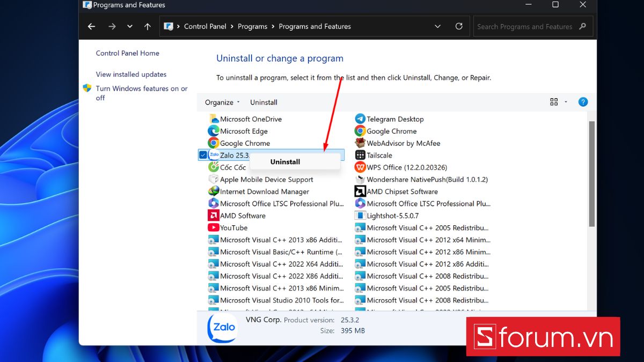Navigate to the Control Panel breadcrumb
The image size is (644, 362).
pyautogui.click(x=206, y=26)
